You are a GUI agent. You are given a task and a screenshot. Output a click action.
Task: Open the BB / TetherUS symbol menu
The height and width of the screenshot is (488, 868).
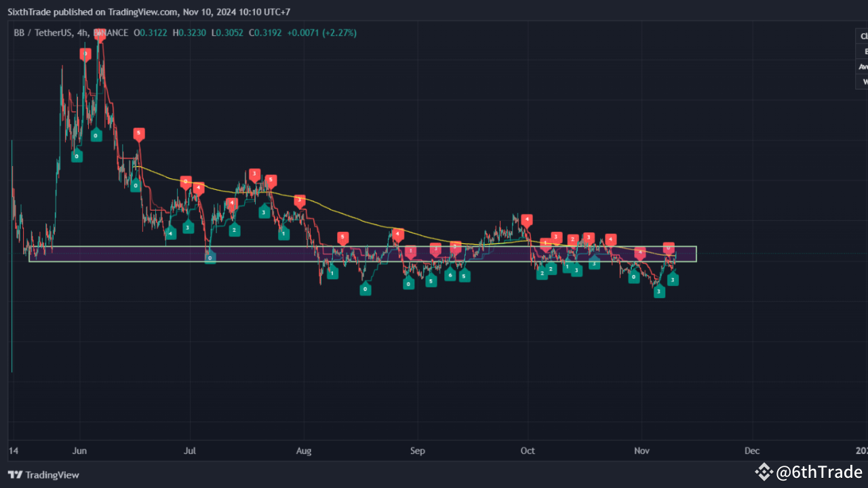coord(41,33)
